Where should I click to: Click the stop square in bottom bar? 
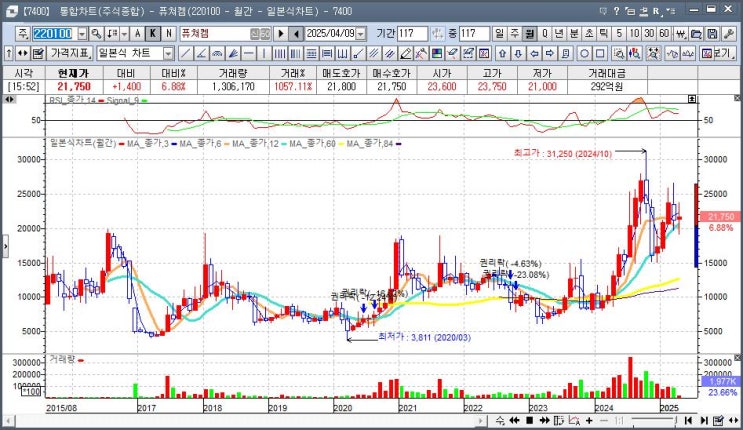[530, 420]
